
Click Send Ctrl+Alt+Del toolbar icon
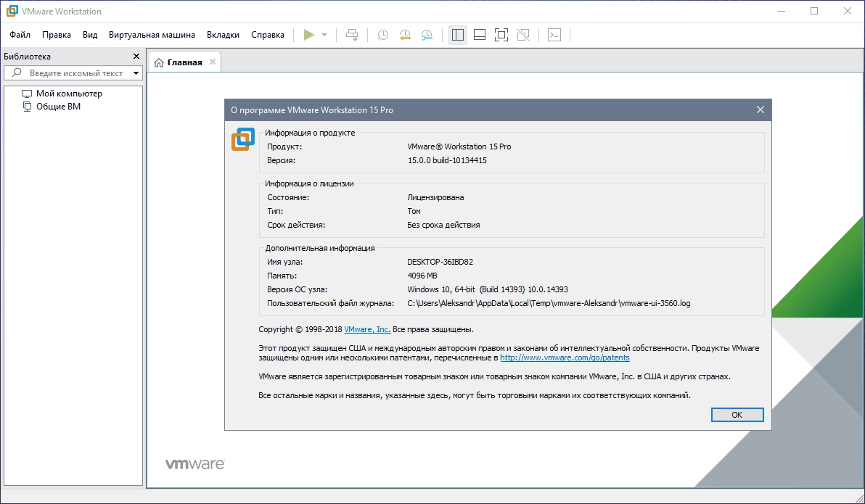(x=352, y=35)
